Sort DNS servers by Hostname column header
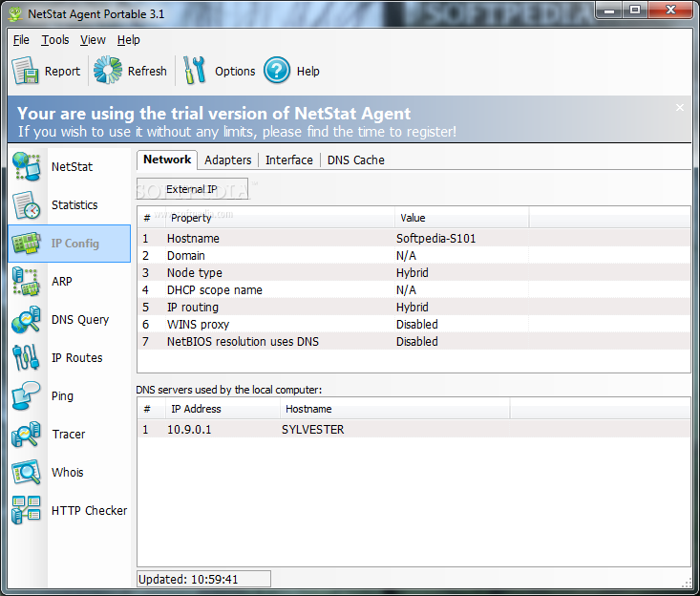 pyautogui.click(x=394, y=409)
